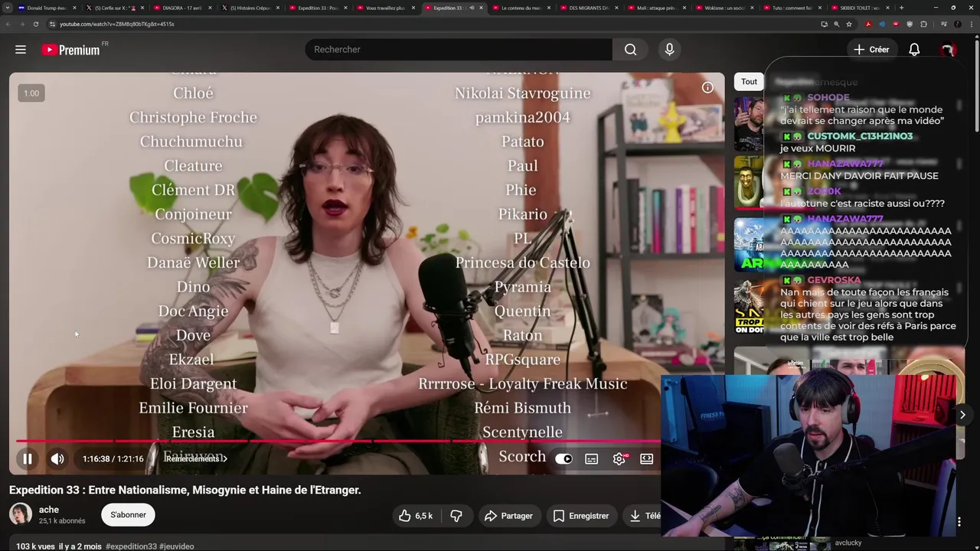The height and width of the screenshot is (551, 980).
Task: Download the video with Télécharger button
Action: [x=643, y=516]
